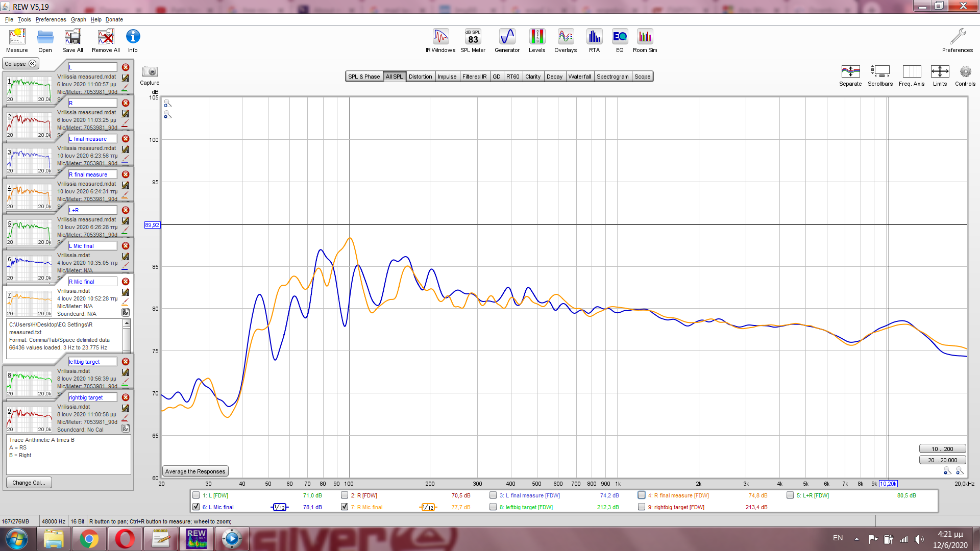Check the leftbig target [FDW] trace

493,507
